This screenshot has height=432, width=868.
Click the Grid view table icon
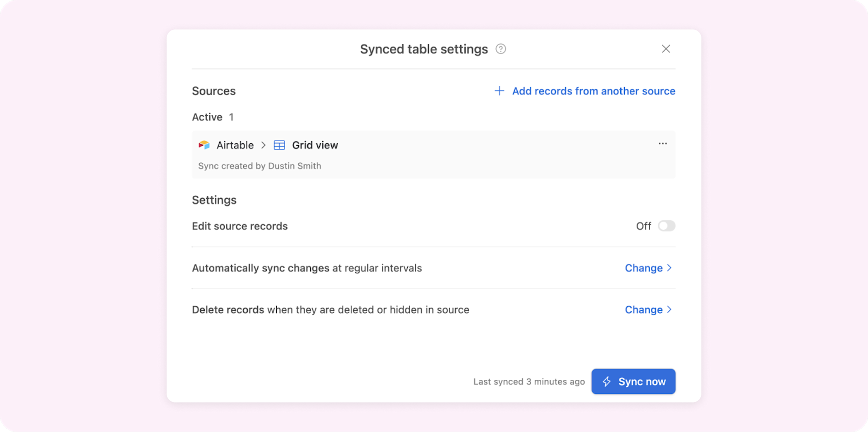pyautogui.click(x=279, y=145)
